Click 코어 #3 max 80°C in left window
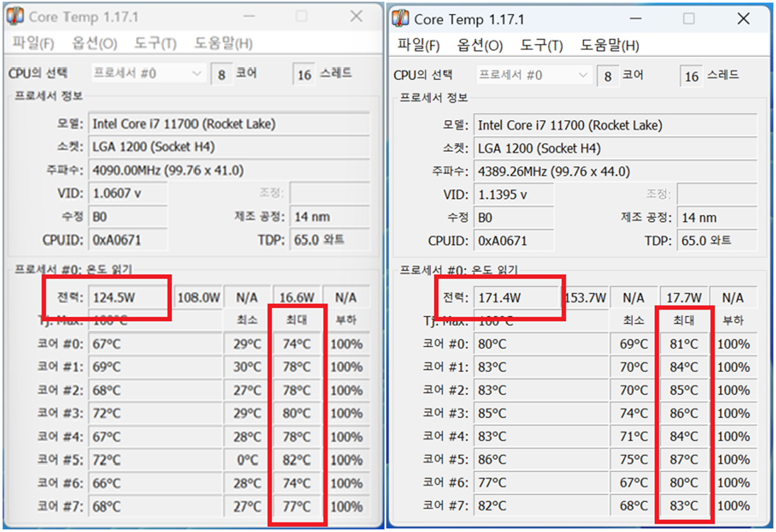The height and width of the screenshot is (532, 776). tap(296, 413)
